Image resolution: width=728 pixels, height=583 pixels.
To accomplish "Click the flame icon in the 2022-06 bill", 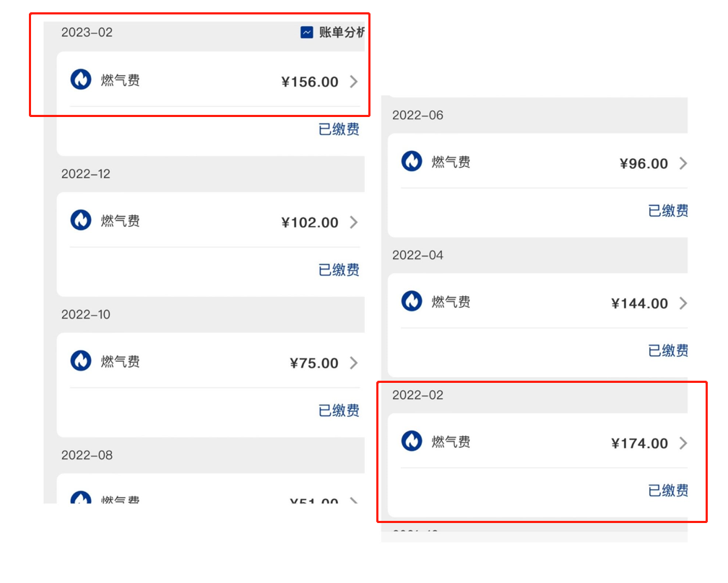I will pos(412,161).
